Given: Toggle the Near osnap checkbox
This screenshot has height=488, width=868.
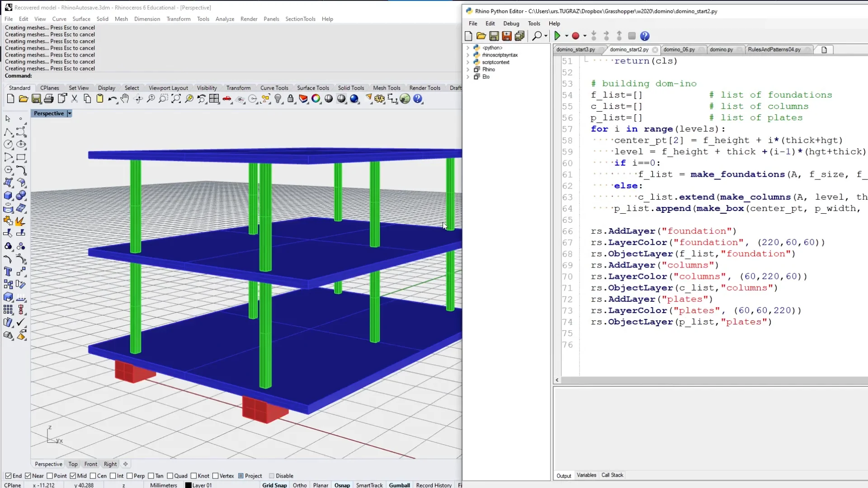Looking at the screenshot, I should [28, 476].
